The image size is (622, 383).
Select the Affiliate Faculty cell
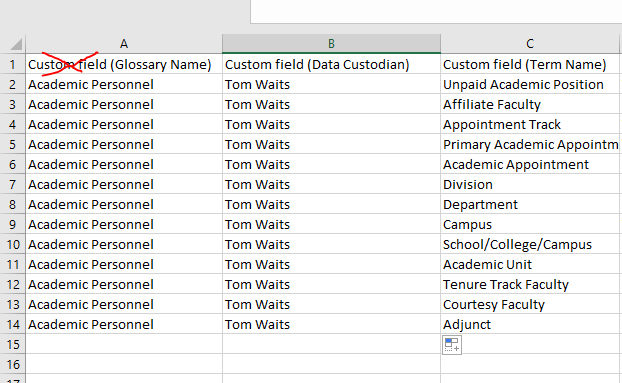tap(530, 104)
